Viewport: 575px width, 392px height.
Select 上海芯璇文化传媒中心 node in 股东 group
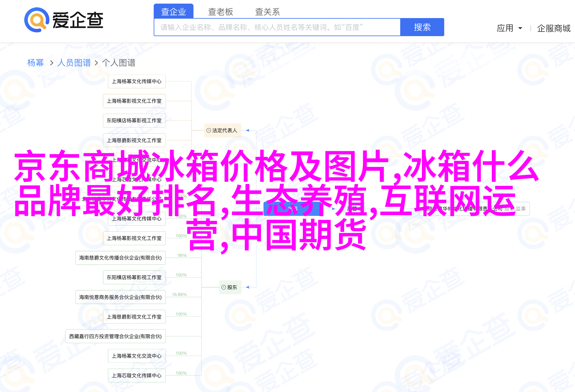click(x=137, y=375)
